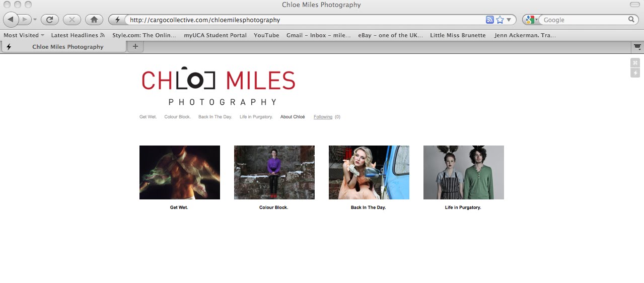Viewport: 644px width, 283px height.
Task: Open the Most Visited bookmarks dropdown
Action: click(x=24, y=35)
